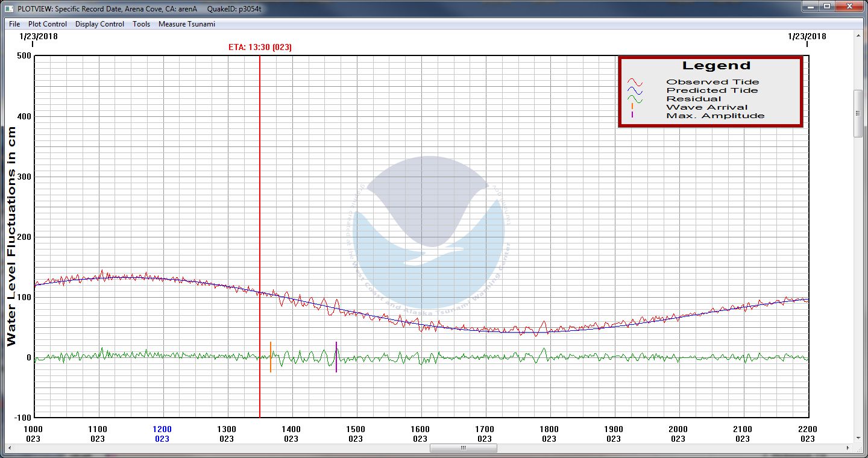The image size is (868, 458).
Task: Click the green Residual legend swatch
Action: 635,99
